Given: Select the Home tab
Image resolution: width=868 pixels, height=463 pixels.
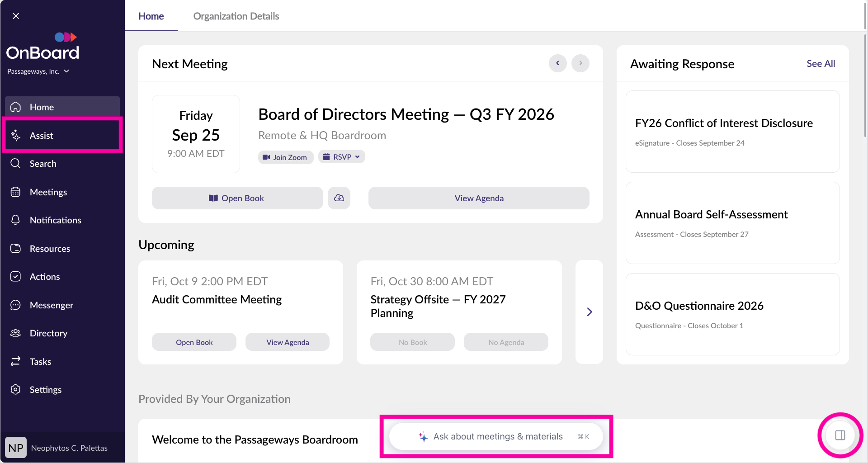Looking at the screenshot, I should (x=151, y=16).
